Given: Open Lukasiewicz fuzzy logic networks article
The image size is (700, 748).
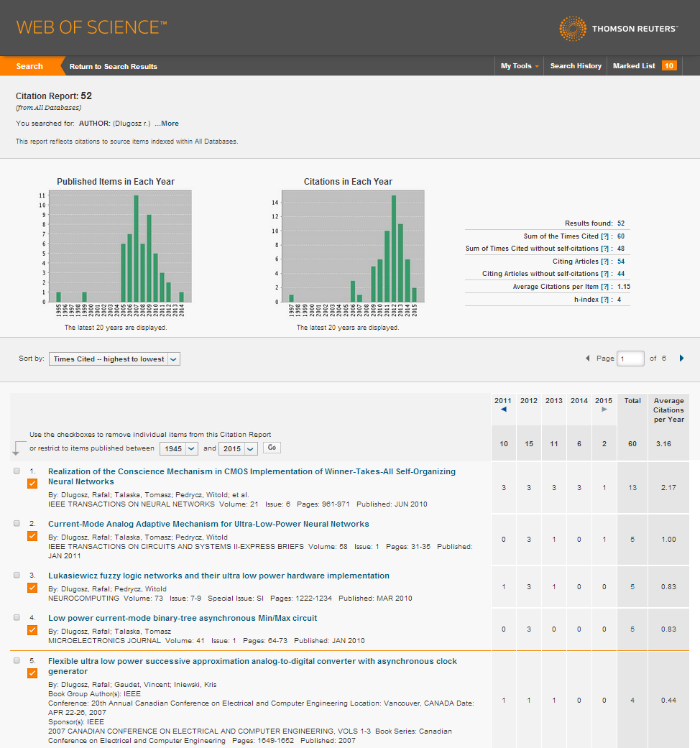Looking at the screenshot, I should tap(218, 576).
